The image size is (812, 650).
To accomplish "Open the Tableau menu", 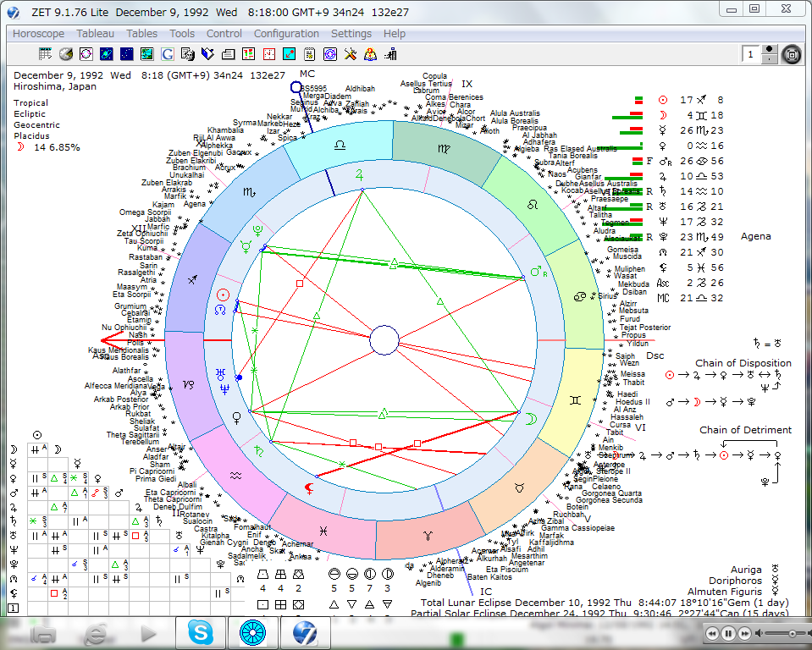I will pyautogui.click(x=96, y=34).
